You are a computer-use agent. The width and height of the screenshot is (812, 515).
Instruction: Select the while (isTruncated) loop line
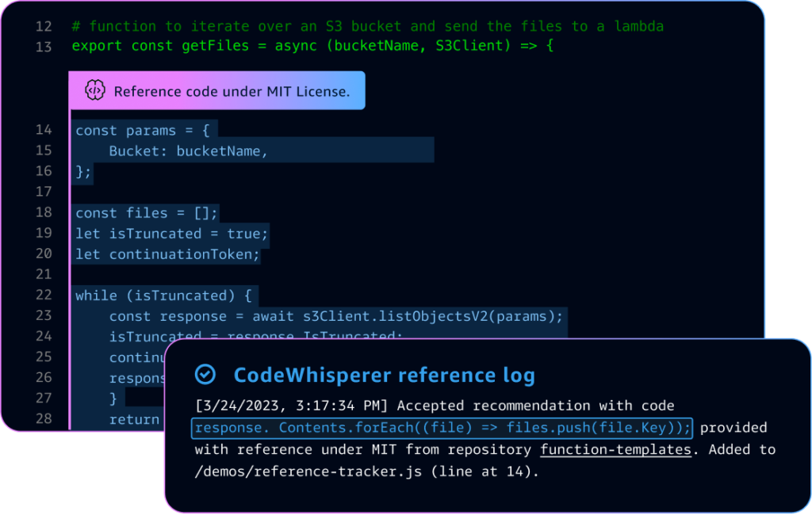coord(159,295)
